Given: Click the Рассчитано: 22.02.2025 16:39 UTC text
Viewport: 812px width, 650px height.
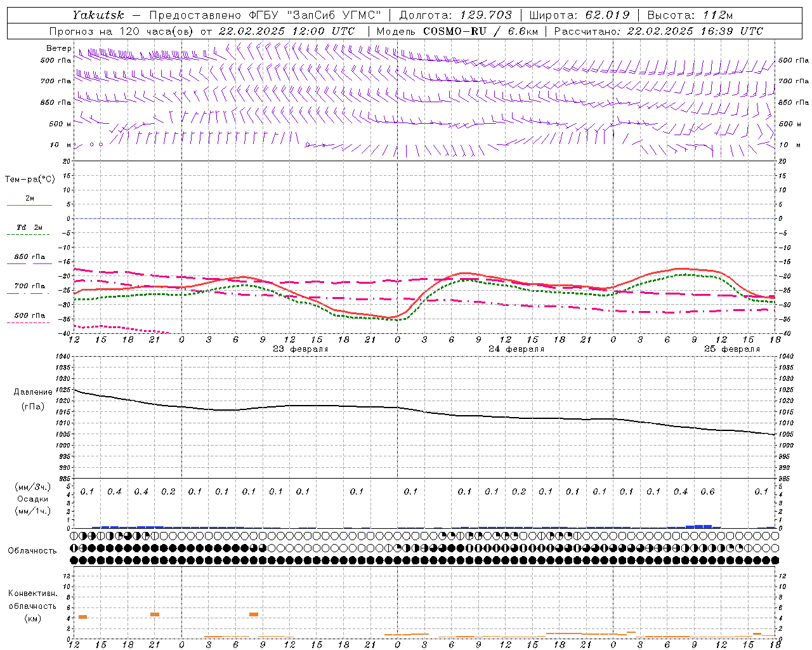Looking at the screenshot, I should point(658,31).
